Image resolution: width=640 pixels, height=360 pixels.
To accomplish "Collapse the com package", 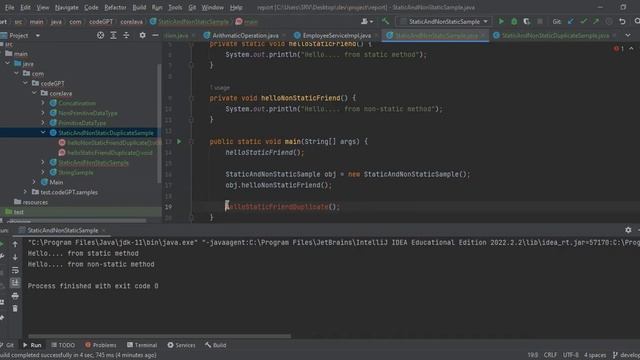I will 16,73.
